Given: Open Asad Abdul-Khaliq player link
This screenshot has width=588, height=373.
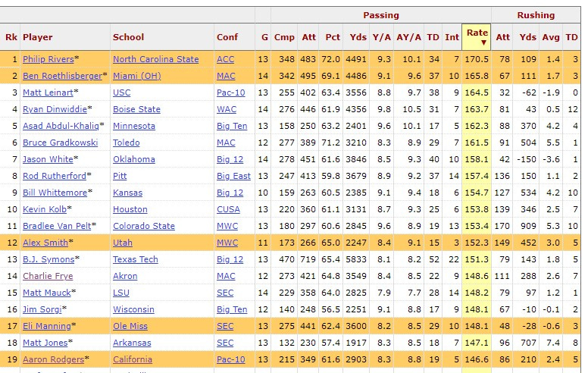Looking at the screenshot, I should 61,126.
